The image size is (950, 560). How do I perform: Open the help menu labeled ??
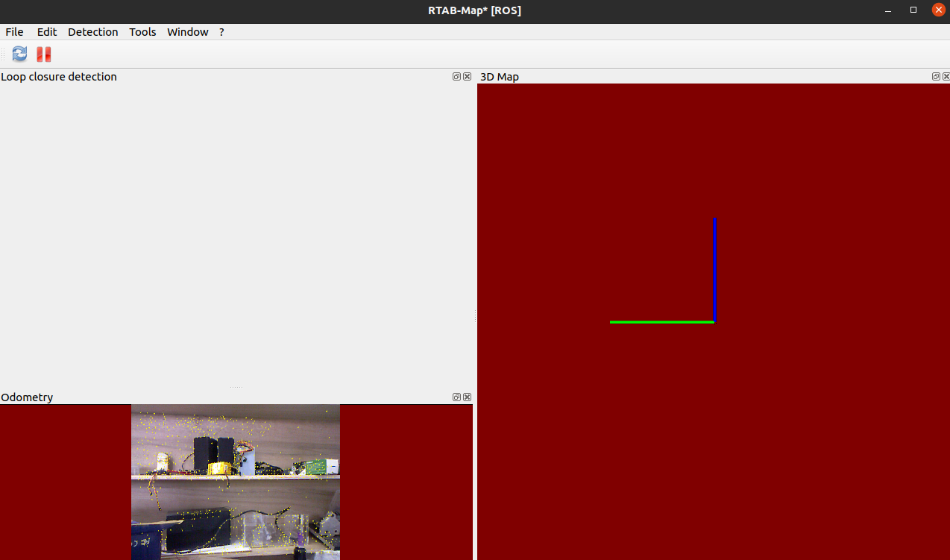tap(221, 31)
